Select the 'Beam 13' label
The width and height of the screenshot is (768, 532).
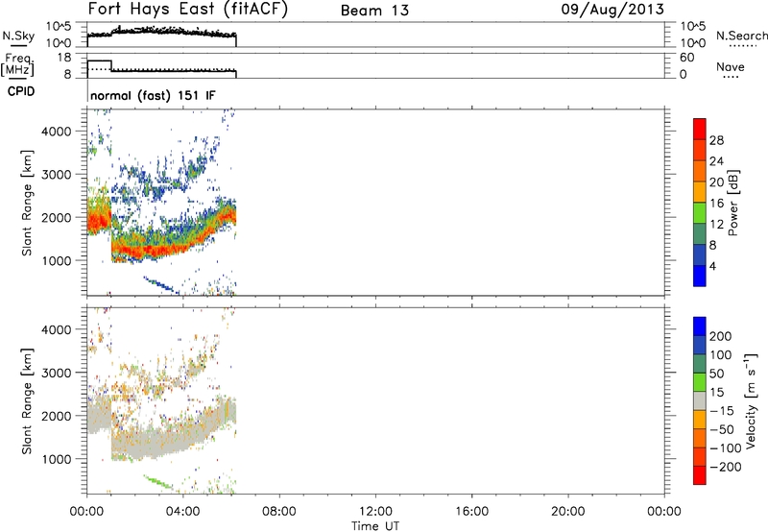pos(374,11)
